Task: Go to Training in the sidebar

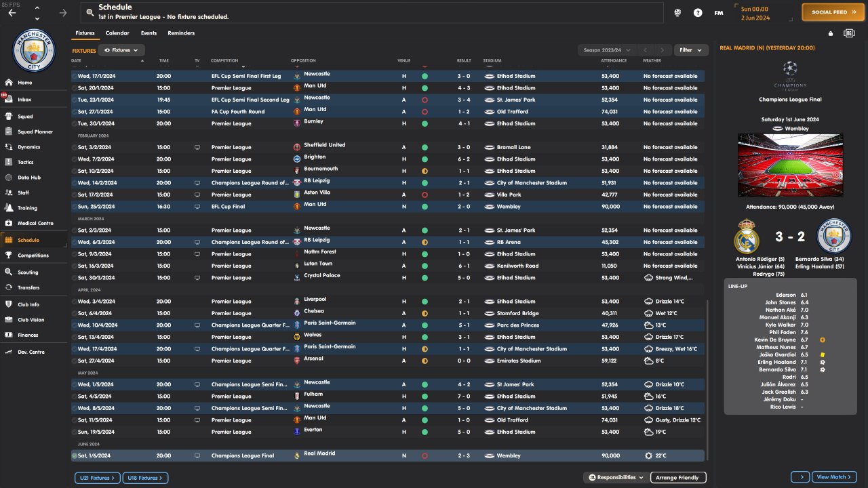Action: [27, 208]
